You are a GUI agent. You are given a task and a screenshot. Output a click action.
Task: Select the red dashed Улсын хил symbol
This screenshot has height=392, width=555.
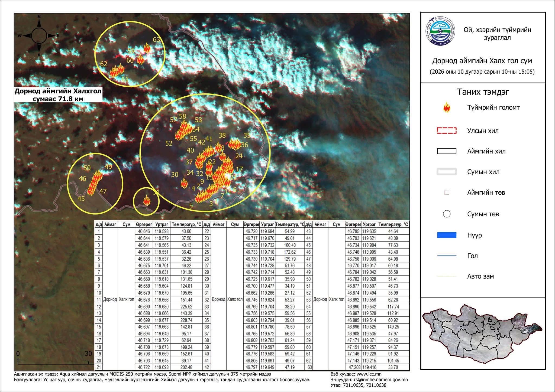pos(447,131)
